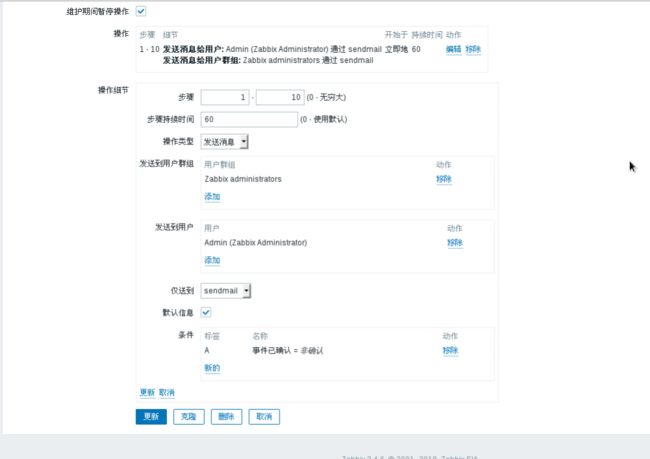
Task: Click 添加 under 发送到用户
Action: (212, 260)
